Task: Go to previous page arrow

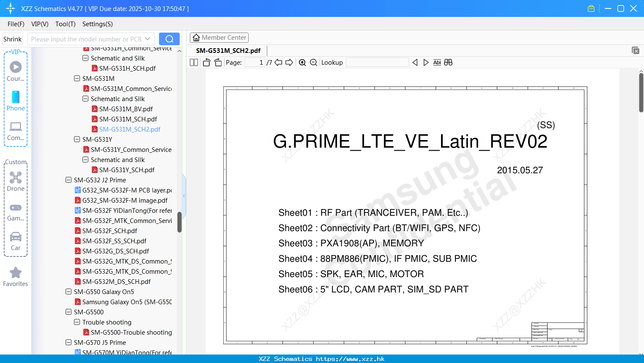Action: coord(278,62)
